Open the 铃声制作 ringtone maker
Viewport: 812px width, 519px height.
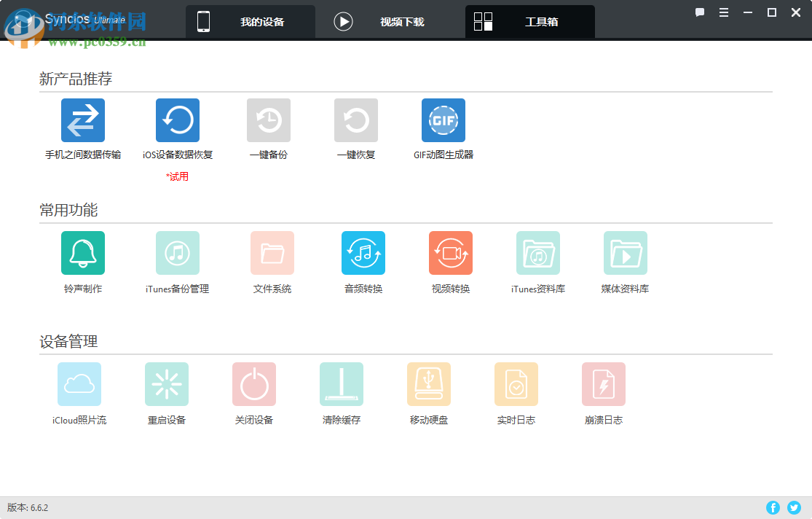tap(83, 252)
